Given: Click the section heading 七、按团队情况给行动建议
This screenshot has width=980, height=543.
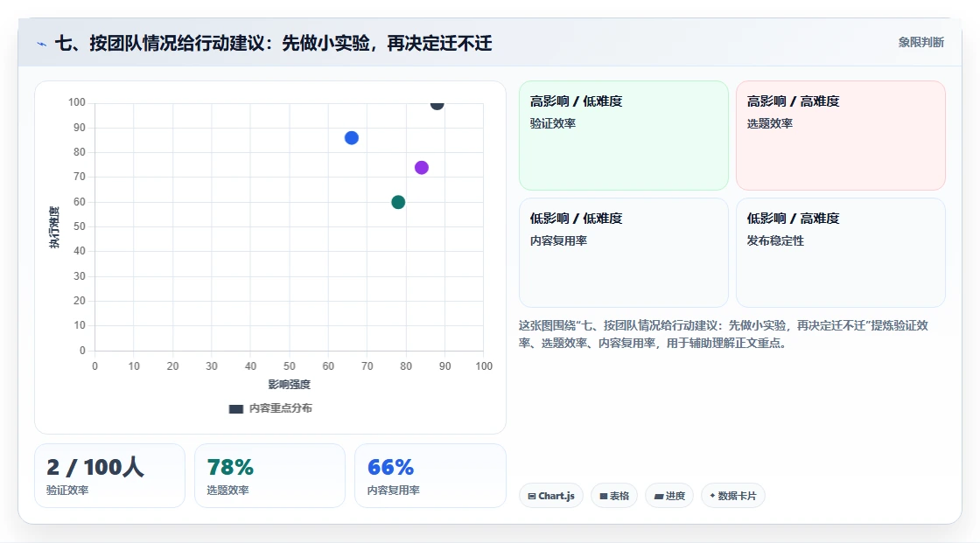Looking at the screenshot, I should click(273, 43).
